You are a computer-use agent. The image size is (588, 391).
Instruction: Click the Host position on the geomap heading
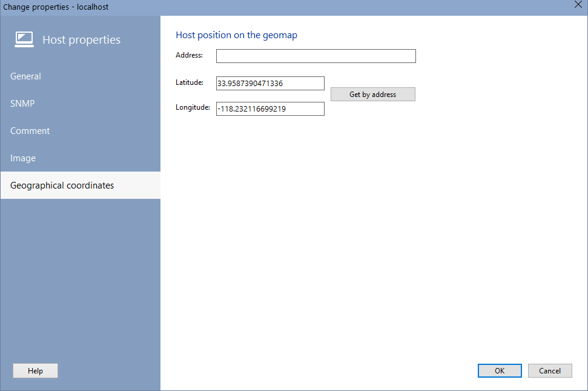[x=236, y=35]
